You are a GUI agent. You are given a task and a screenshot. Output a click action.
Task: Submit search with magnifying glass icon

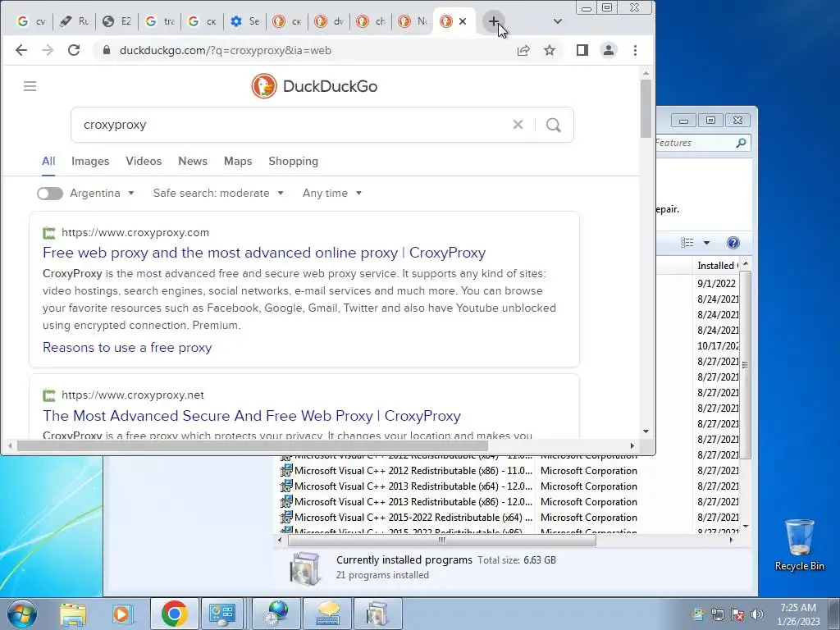click(x=554, y=125)
